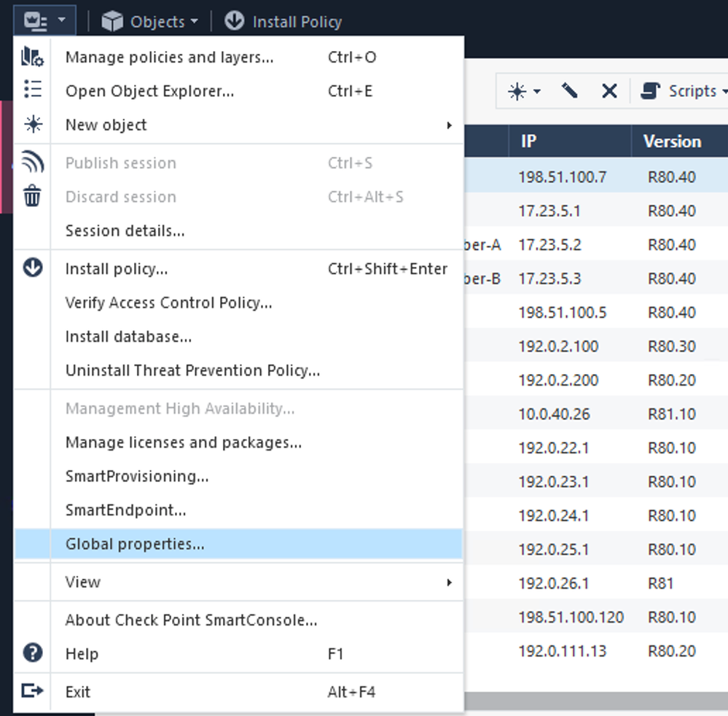Click IP cell 192.0.23.1
Viewport: 728px width, 716px height.
click(x=554, y=482)
